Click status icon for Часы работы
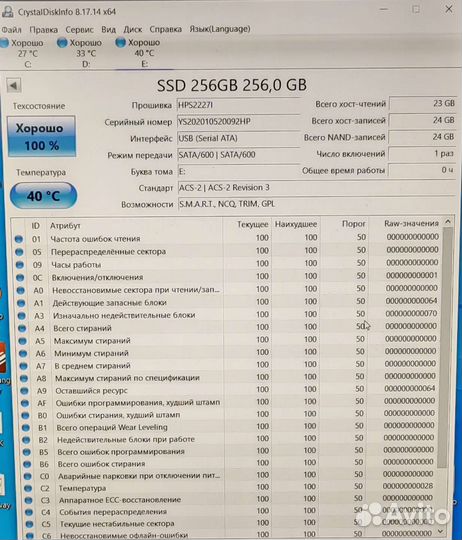This screenshot has width=462, height=540. [20, 264]
